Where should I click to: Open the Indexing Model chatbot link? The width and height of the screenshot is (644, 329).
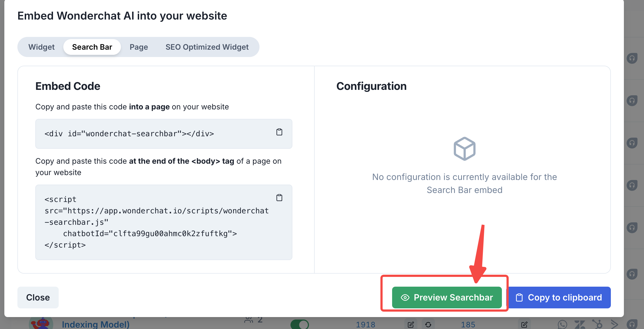click(96, 324)
